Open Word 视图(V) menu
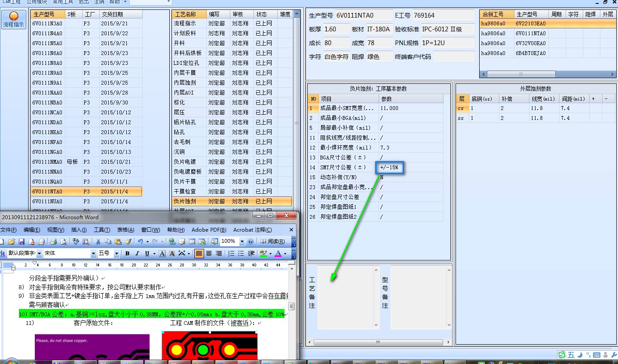The width and height of the screenshot is (618, 364). pyautogui.click(x=55, y=230)
